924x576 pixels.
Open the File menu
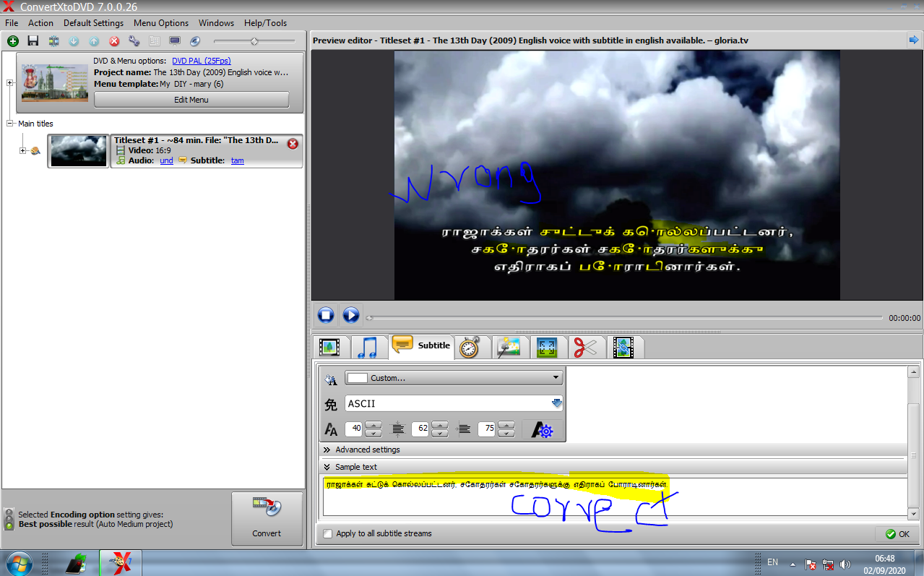pos(12,23)
